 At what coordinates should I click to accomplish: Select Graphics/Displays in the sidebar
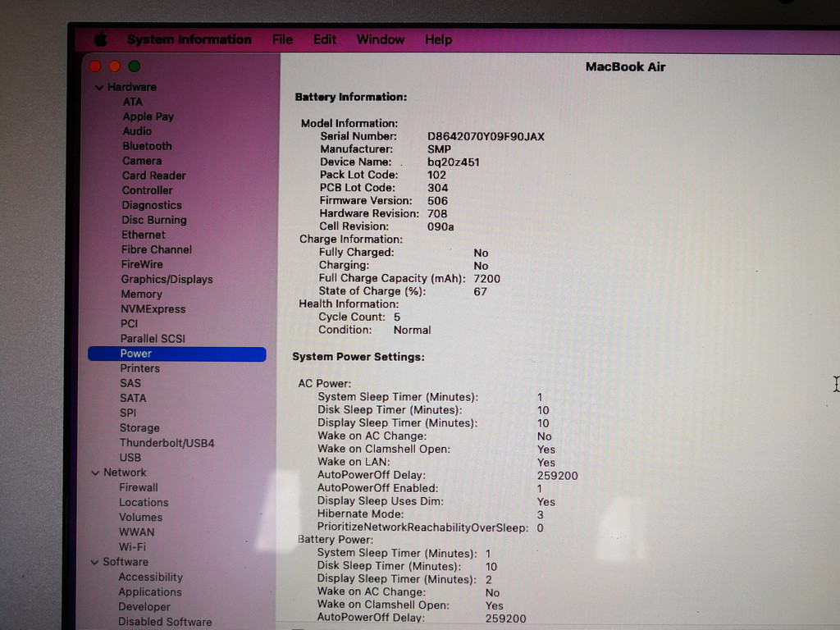pyautogui.click(x=167, y=280)
